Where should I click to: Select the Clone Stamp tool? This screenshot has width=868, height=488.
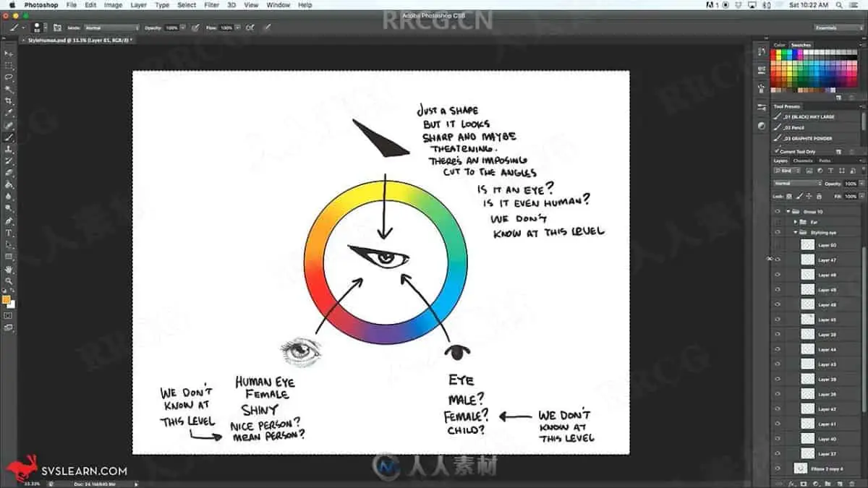click(x=9, y=149)
